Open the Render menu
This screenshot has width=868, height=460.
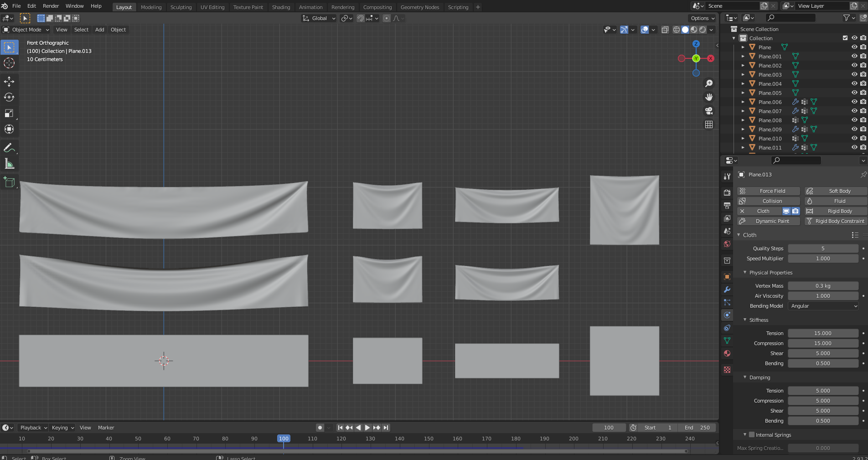51,6
